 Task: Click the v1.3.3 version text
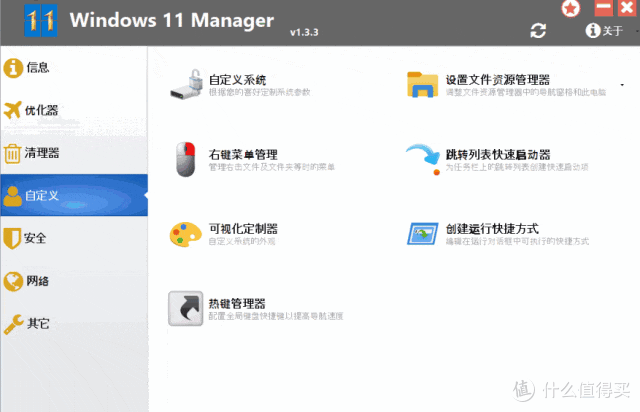[304, 32]
